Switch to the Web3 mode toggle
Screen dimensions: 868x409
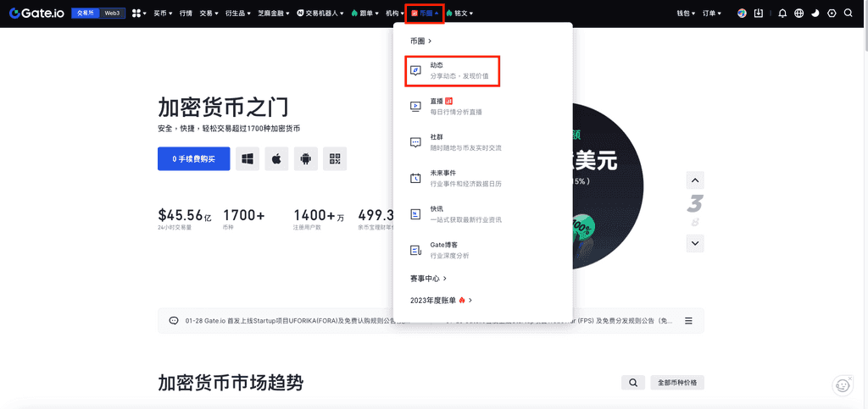(x=112, y=14)
